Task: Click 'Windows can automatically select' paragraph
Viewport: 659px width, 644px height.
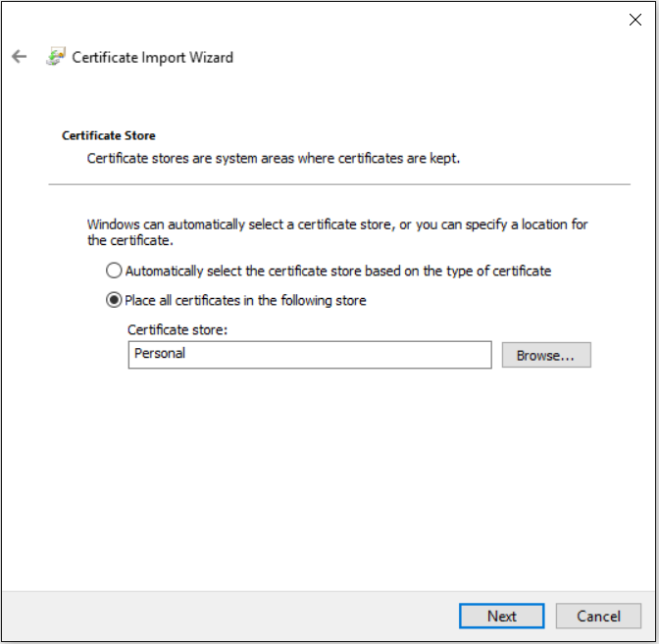Action: [337, 232]
